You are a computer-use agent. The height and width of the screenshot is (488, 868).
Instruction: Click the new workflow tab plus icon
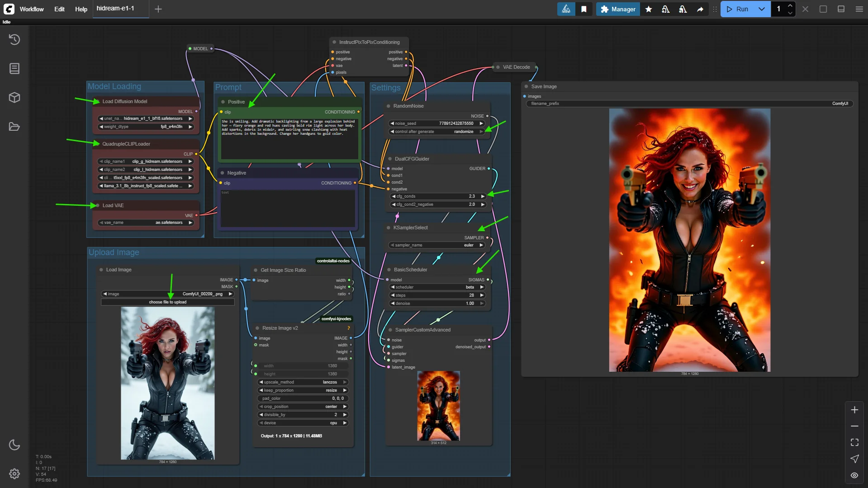[x=158, y=9]
